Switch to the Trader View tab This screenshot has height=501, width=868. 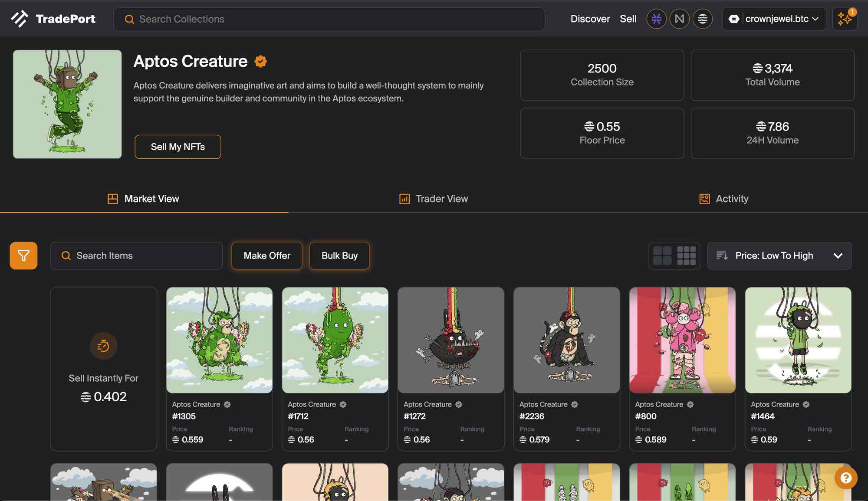(x=433, y=199)
